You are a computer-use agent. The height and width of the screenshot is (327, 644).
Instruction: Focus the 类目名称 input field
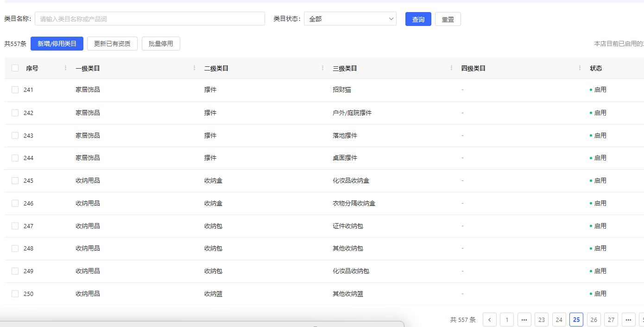(150, 19)
